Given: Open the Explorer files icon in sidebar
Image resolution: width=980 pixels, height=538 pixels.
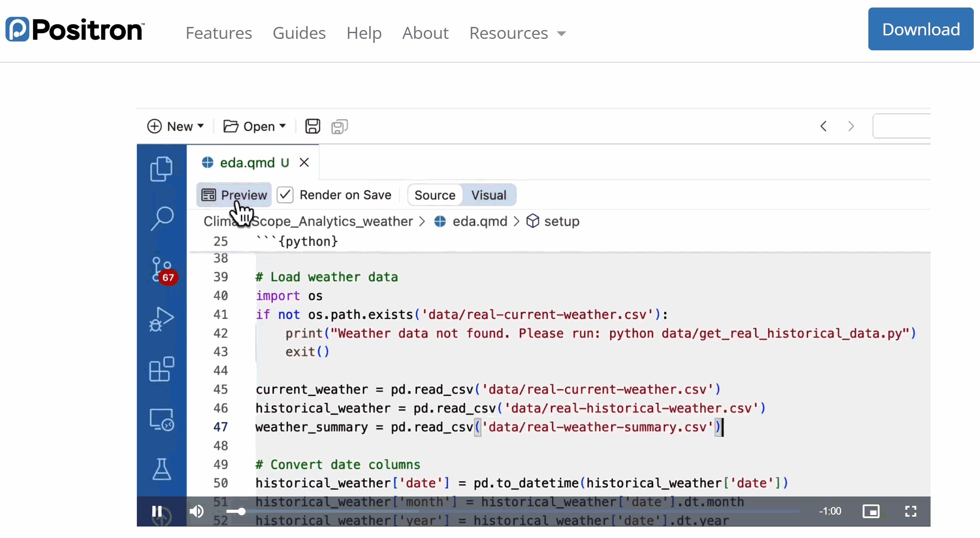Looking at the screenshot, I should [x=162, y=169].
